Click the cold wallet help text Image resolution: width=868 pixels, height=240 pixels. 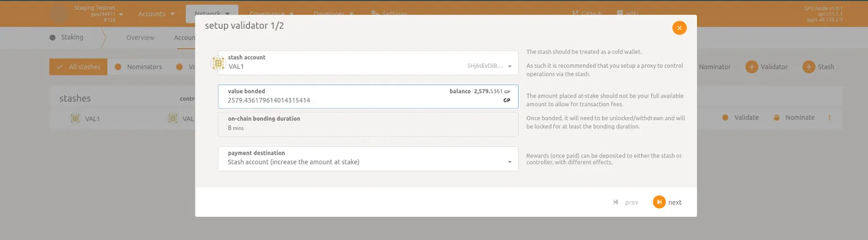pyautogui.click(x=584, y=51)
